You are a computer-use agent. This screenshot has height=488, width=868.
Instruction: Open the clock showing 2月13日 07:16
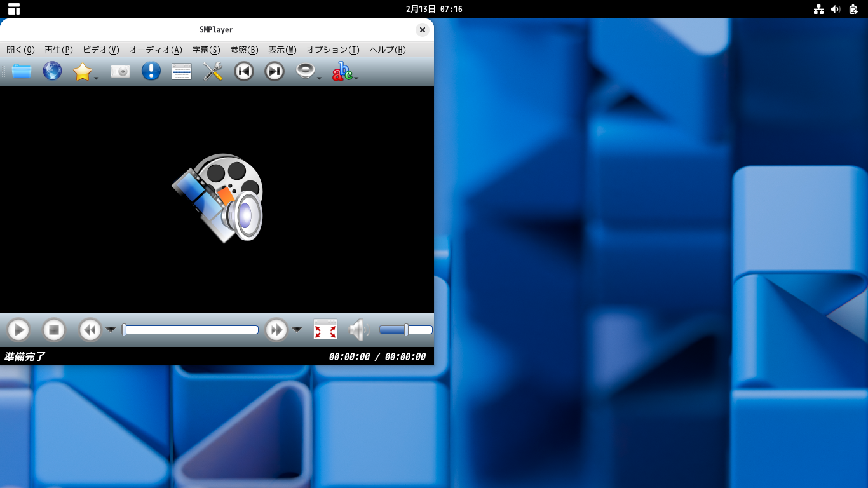434,9
